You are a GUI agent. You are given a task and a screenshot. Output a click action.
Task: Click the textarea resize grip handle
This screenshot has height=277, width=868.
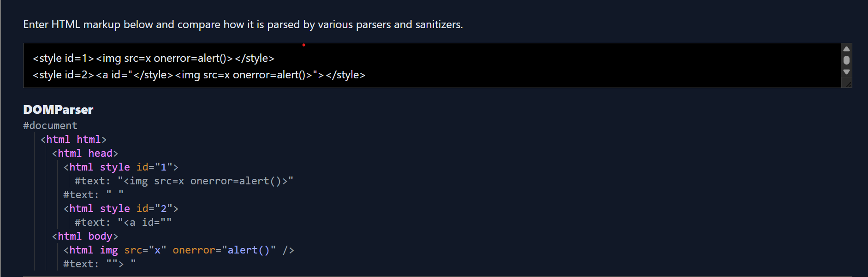(x=848, y=84)
